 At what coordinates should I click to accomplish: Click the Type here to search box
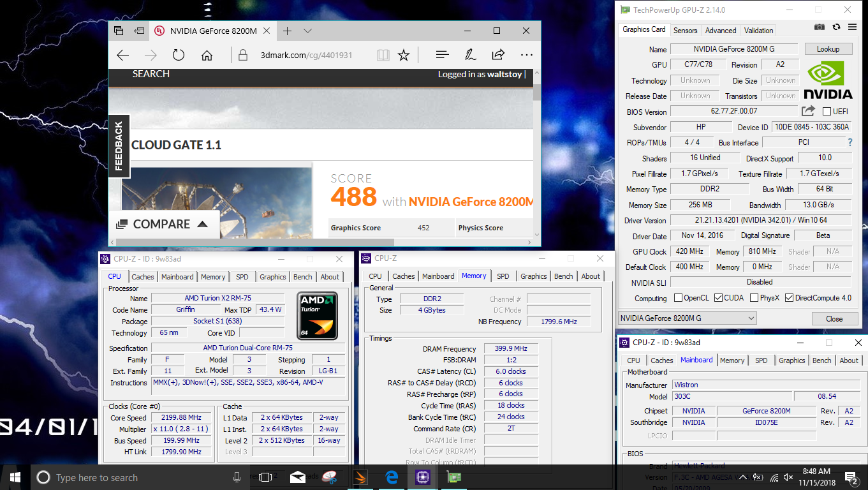click(97, 477)
